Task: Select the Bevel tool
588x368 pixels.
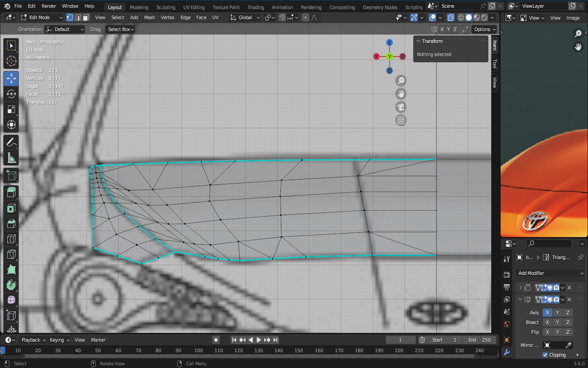Action: pyautogui.click(x=11, y=224)
